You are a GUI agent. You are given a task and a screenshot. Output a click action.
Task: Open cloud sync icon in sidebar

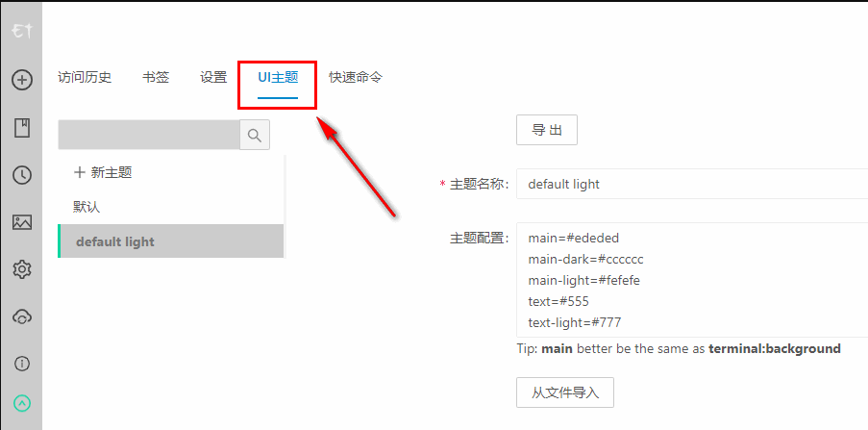pyautogui.click(x=22, y=316)
